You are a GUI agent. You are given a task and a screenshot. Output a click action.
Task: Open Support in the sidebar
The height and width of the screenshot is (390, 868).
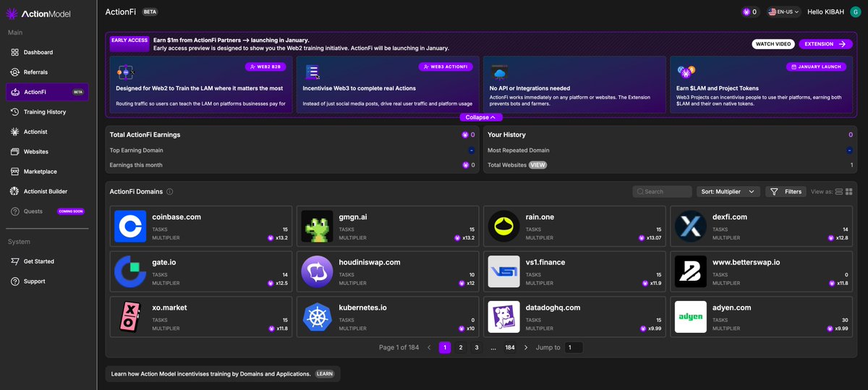47,281
